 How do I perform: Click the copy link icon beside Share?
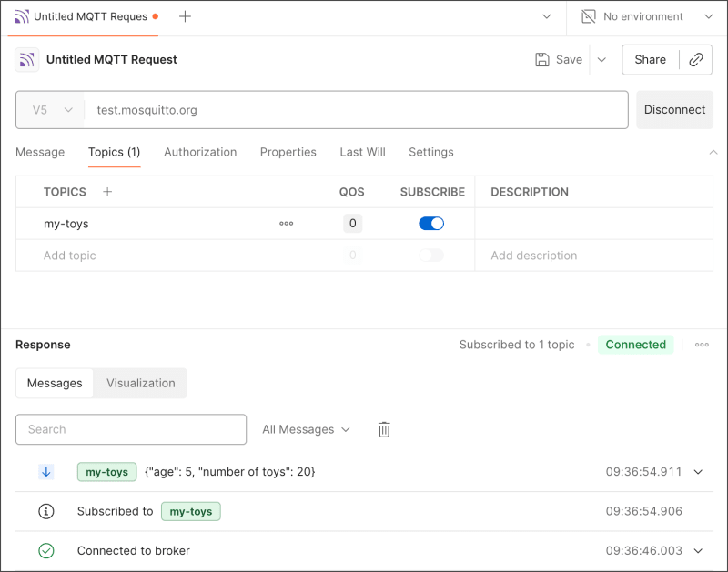pos(696,59)
